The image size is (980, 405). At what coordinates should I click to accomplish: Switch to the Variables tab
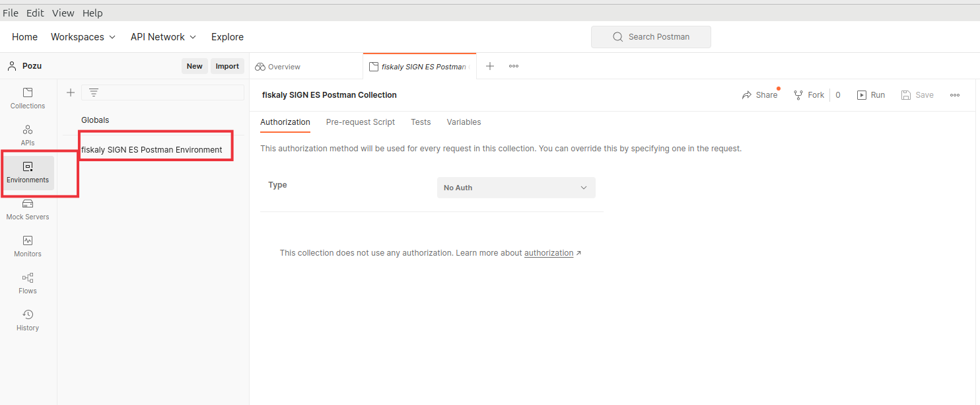click(x=464, y=122)
